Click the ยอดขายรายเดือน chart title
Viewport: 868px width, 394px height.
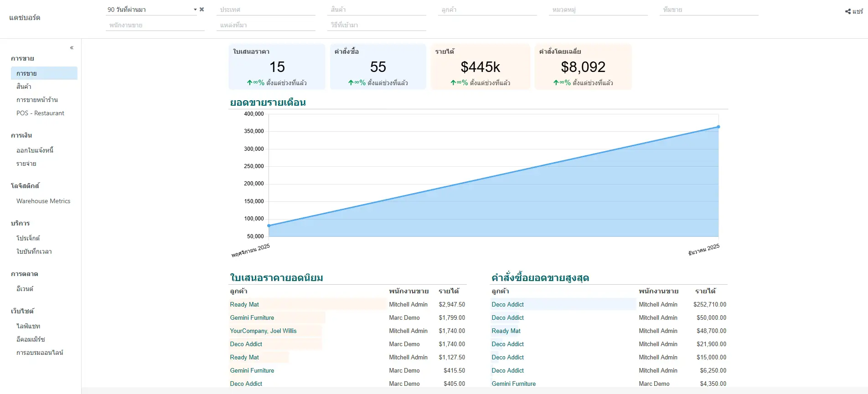pyautogui.click(x=268, y=102)
